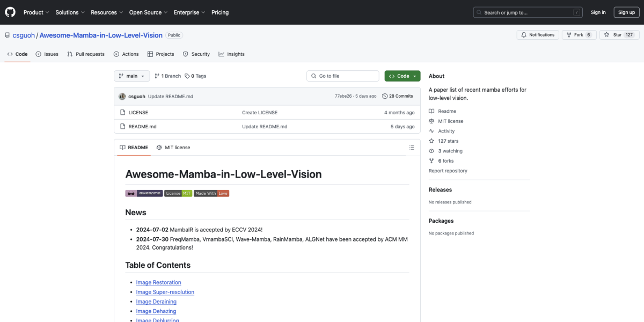Click the Notifications bell button
Viewport: 644px width, 322px height.
pos(537,35)
